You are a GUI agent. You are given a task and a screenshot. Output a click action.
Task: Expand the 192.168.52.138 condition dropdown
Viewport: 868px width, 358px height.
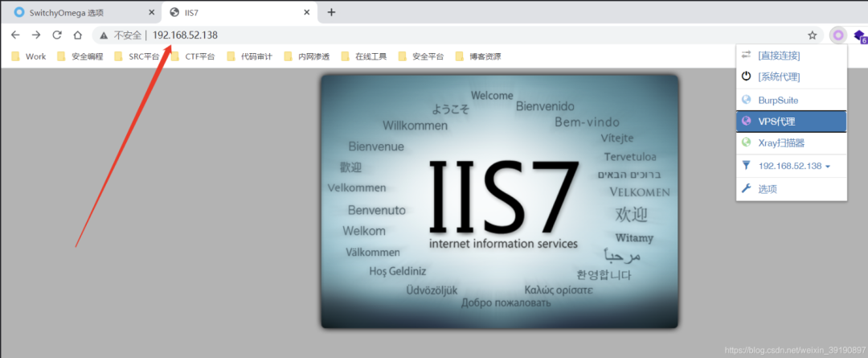792,166
